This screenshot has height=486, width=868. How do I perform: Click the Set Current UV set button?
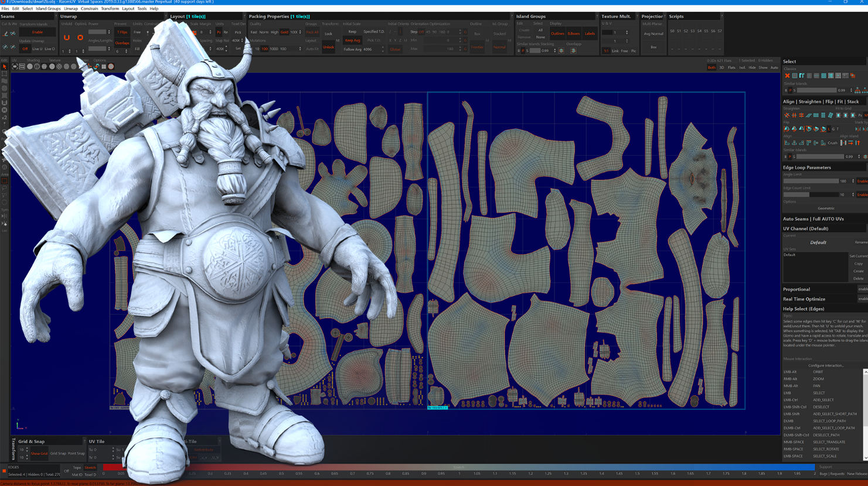coord(858,256)
